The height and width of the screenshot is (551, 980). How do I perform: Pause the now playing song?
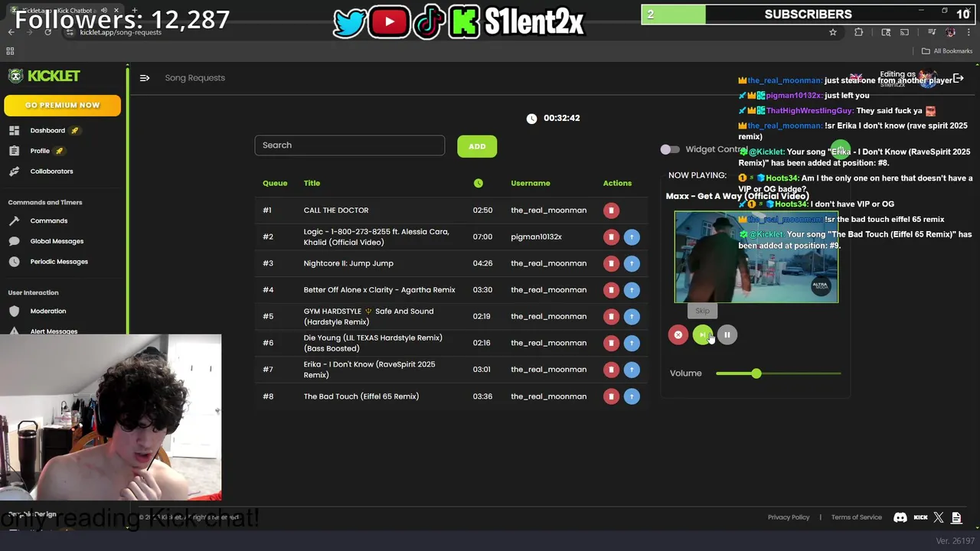pos(727,334)
